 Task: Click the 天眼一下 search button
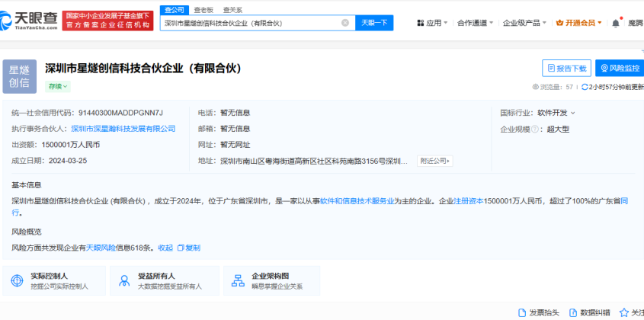click(x=374, y=23)
